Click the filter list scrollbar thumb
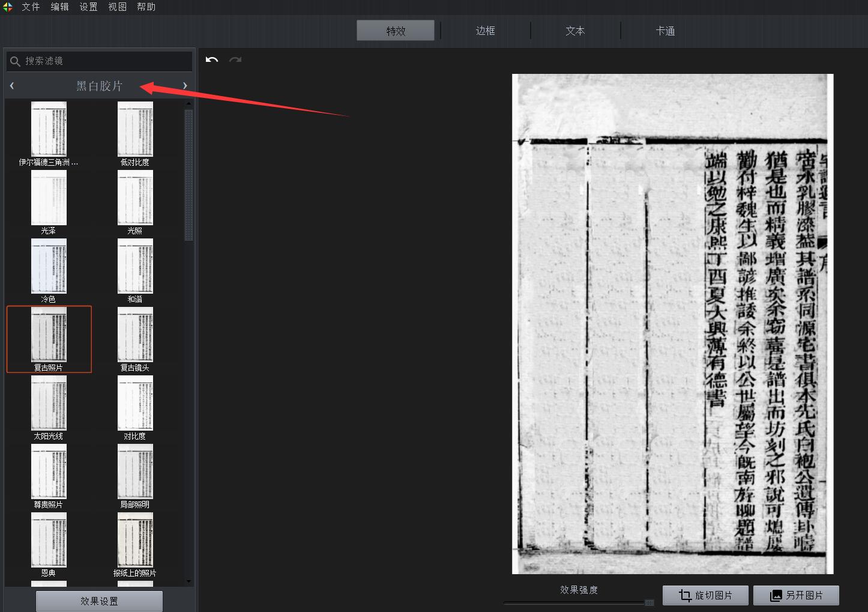 (x=188, y=175)
